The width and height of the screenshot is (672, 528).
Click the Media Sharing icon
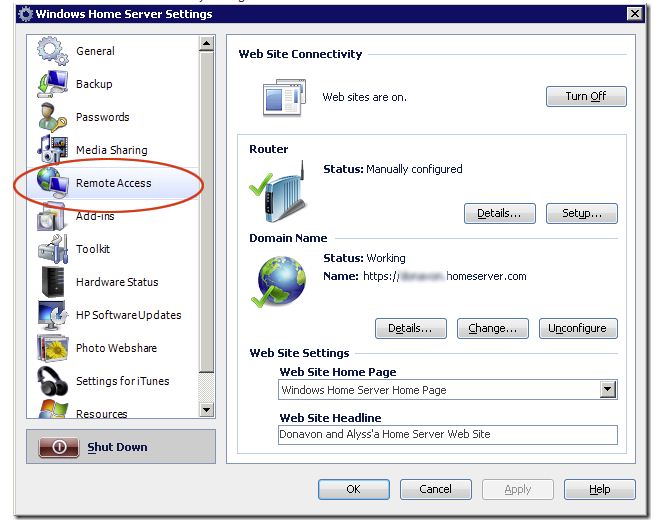tap(52, 150)
